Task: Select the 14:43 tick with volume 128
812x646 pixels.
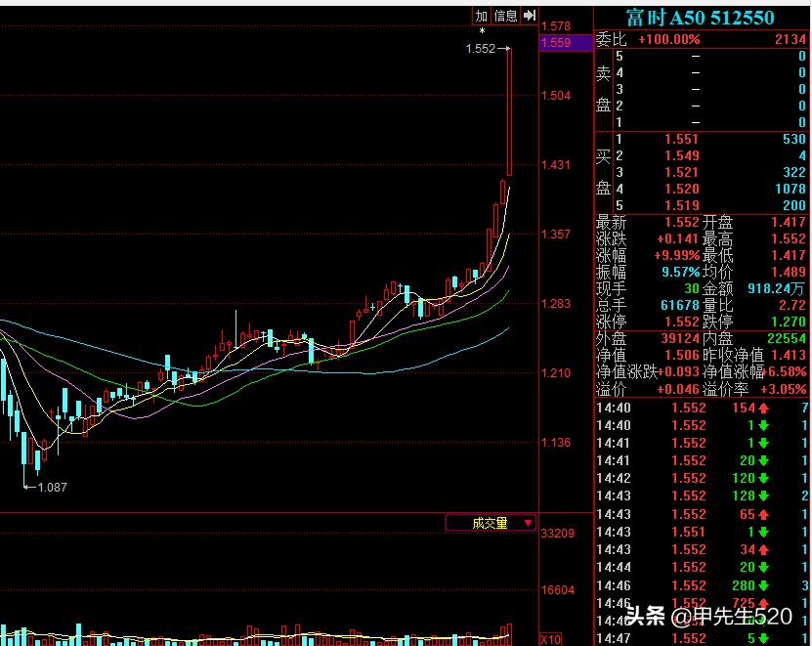Action: [x=703, y=495]
